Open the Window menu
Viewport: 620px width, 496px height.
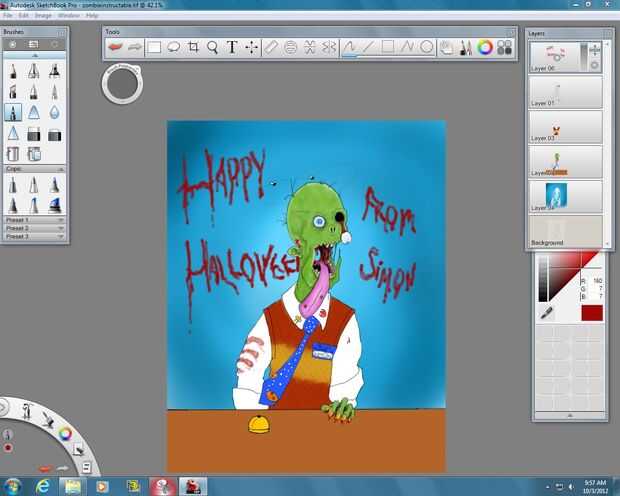(x=69, y=16)
